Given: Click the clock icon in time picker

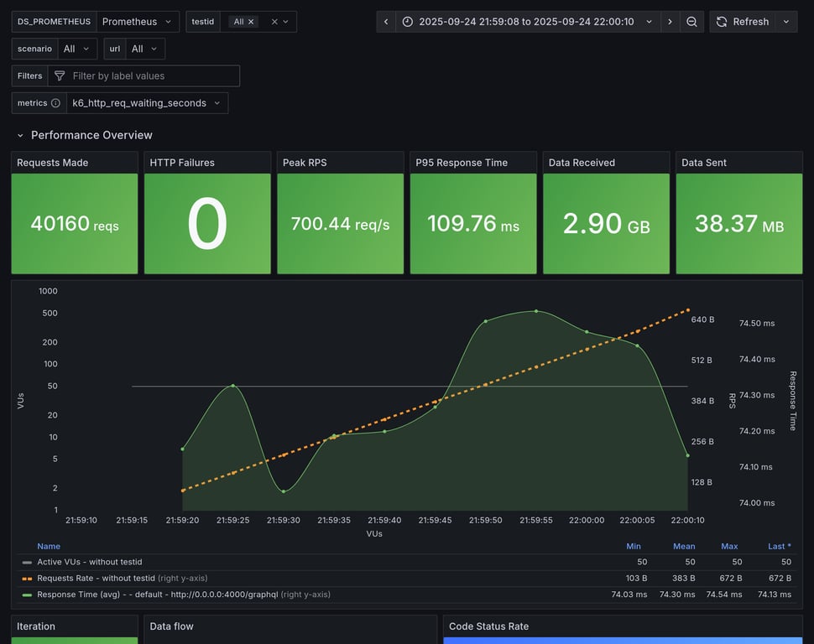Looking at the screenshot, I should 408,22.
